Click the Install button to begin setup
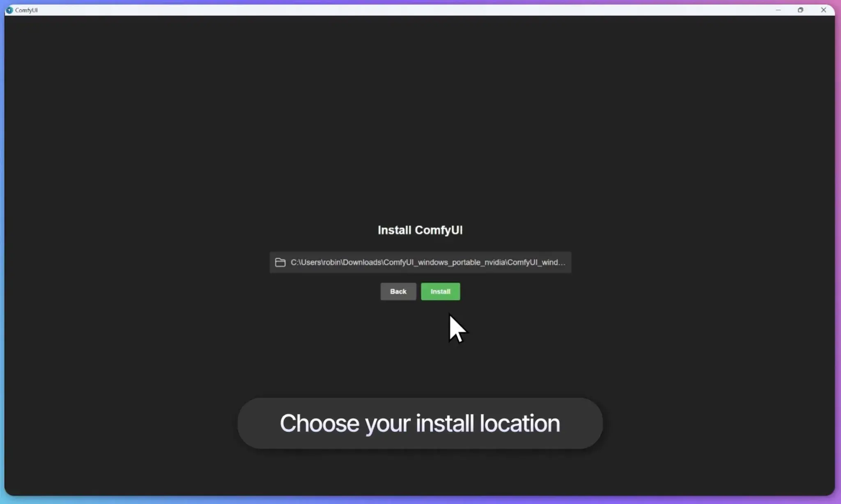Viewport: 841px width, 504px height. pos(441,291)
